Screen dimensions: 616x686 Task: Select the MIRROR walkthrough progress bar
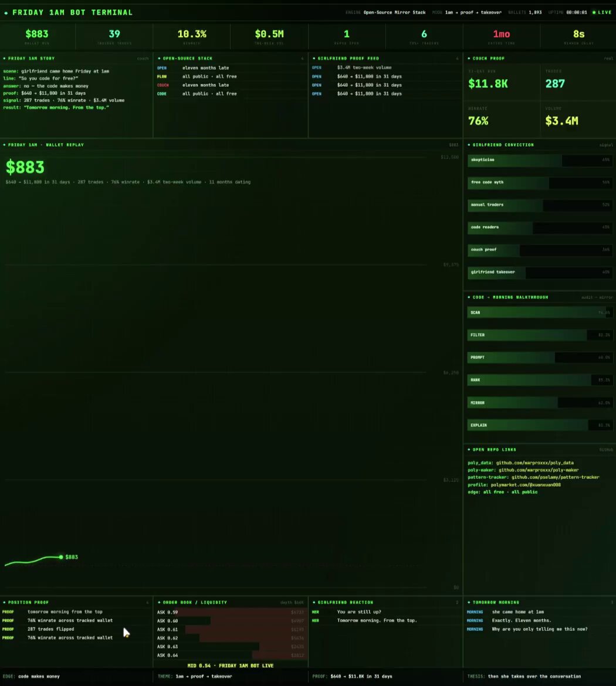point(540,402)
